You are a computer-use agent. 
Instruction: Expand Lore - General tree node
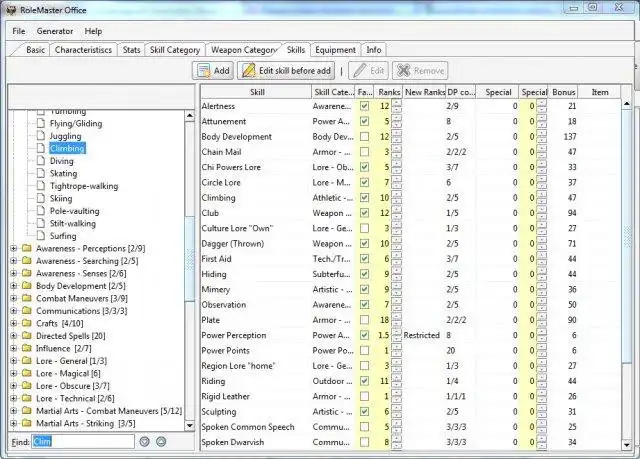coord(14,361)
